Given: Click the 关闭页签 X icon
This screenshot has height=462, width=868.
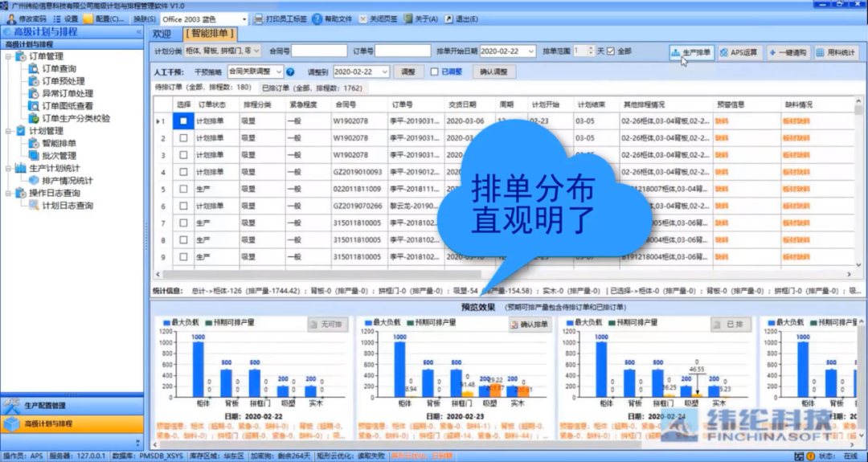Looking at the screenshot, I should click(x=362, y=18).
